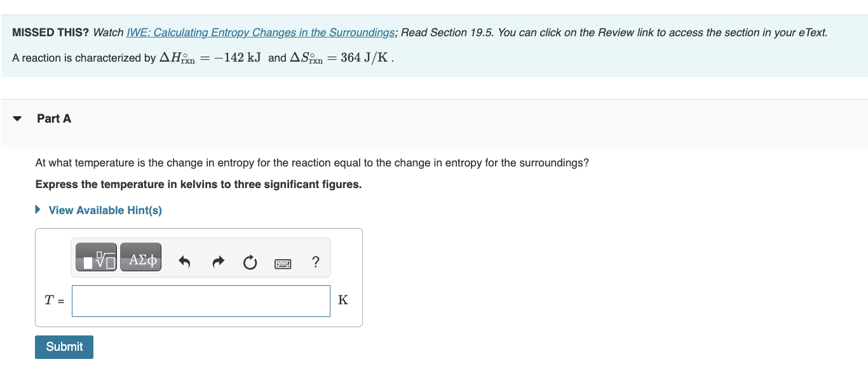The width and height of the screenshot is (868, 371).
Task: Collapse the Part A section
Action: click(17, 118)
